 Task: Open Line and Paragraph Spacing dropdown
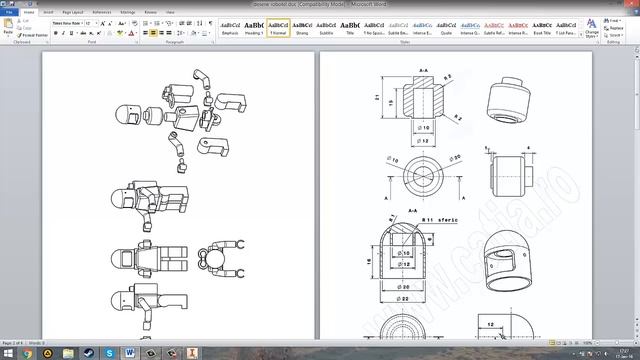click(x=180, y=33)
